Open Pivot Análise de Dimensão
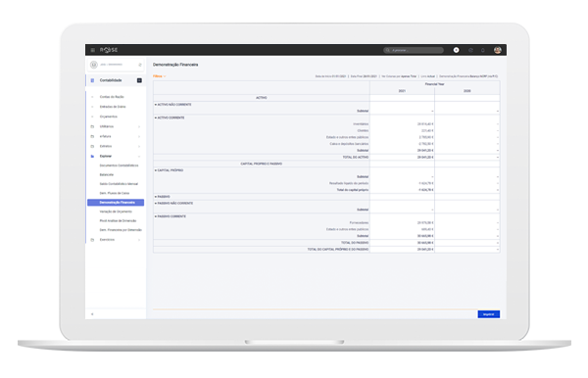 [118, 220]
